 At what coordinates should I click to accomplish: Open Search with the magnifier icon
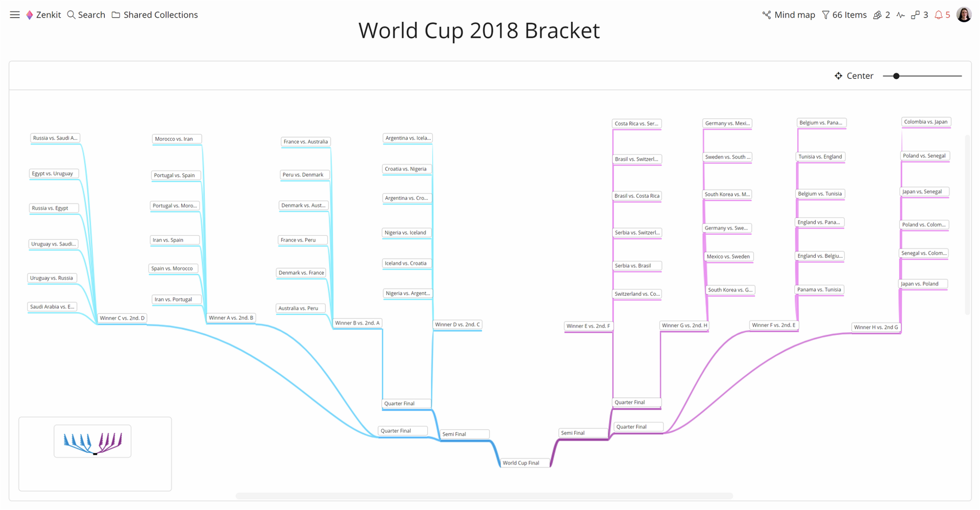click(x=71, y=15)
